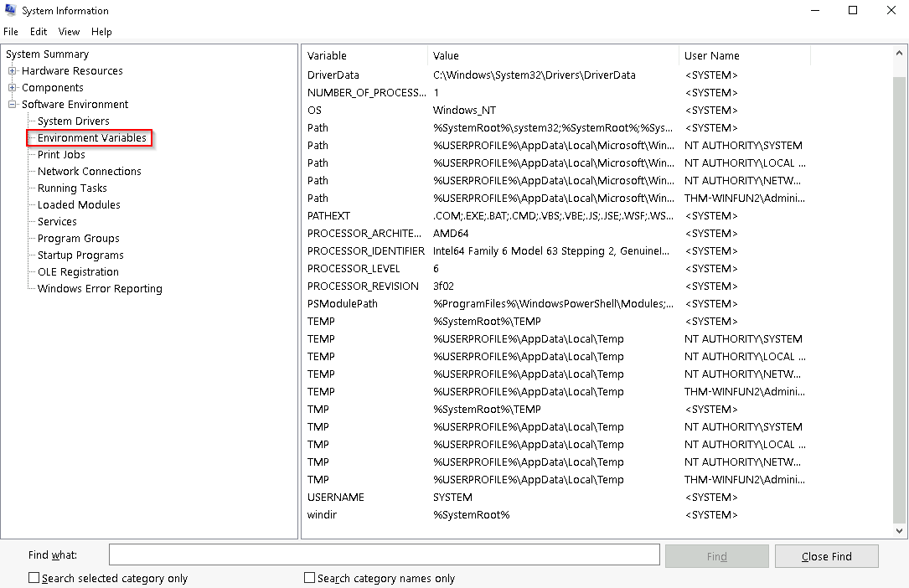Select Running Tasks in the tree
Image resolution: width=909 pixels, height=588 pixels.
[x=72, y=188]
